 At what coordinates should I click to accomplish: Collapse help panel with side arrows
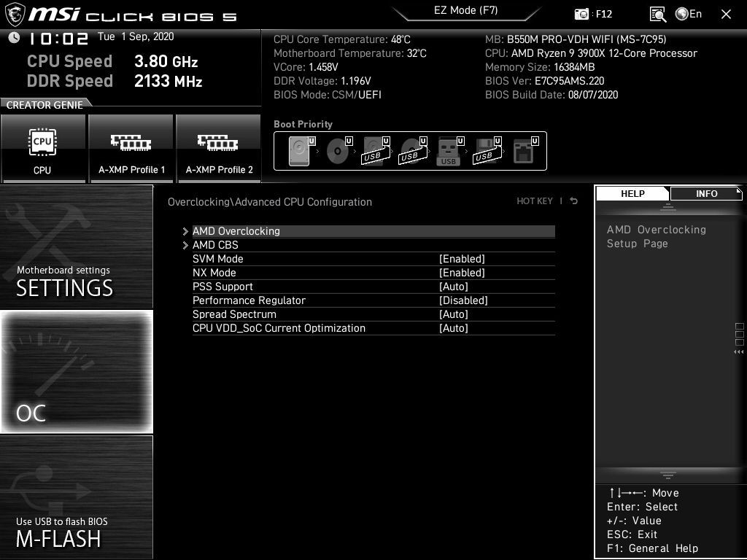pos(738,352)
